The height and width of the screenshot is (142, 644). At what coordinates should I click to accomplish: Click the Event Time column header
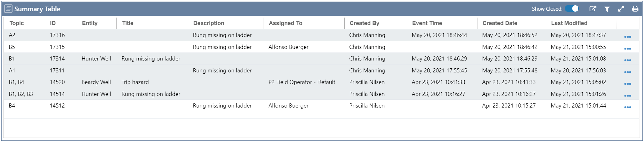click(427, 23)
